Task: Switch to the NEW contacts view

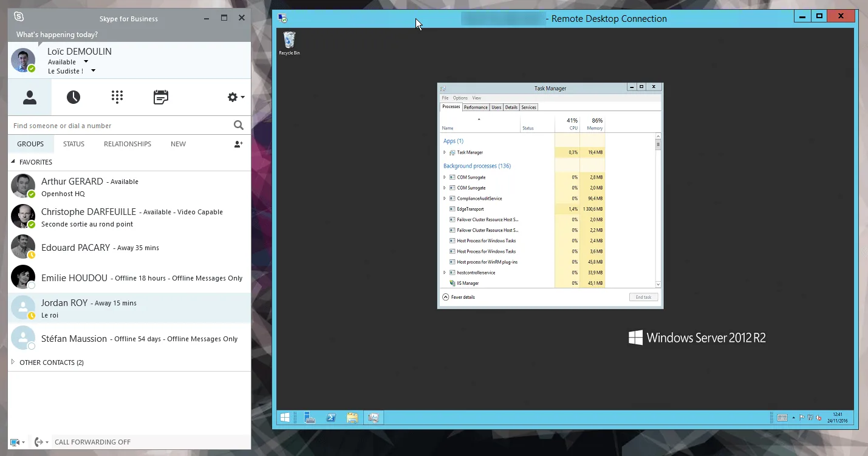Action: 178,144
